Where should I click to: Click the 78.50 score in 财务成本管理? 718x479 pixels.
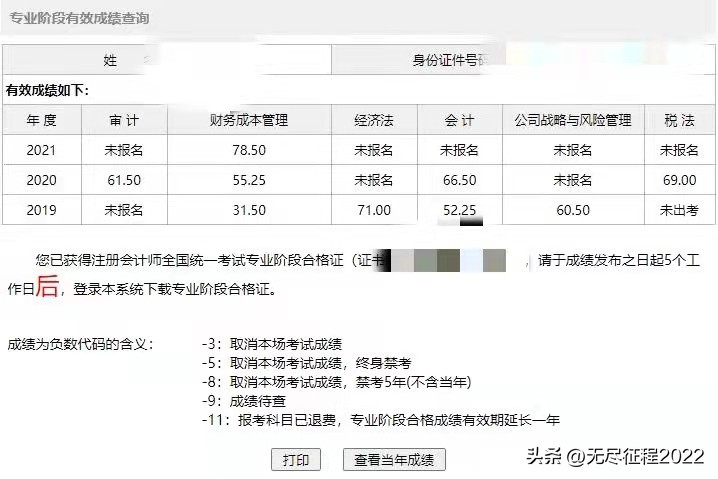click(248, 150)
